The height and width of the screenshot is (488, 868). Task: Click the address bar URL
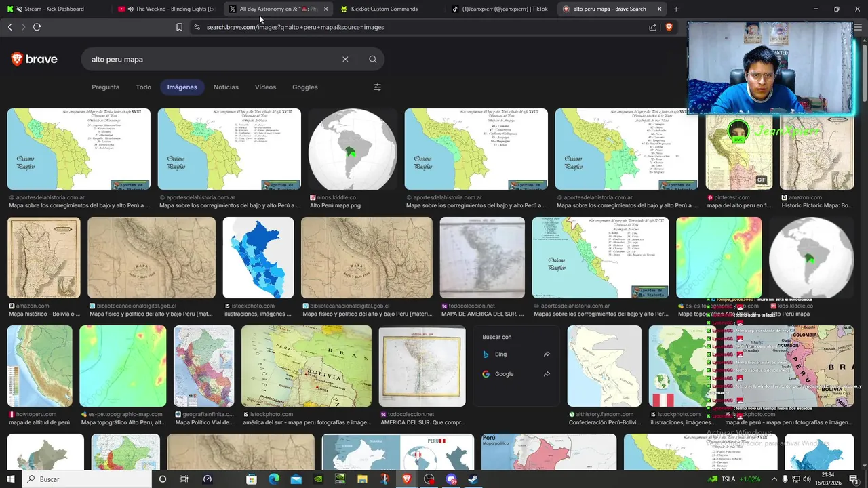(295, 27)
